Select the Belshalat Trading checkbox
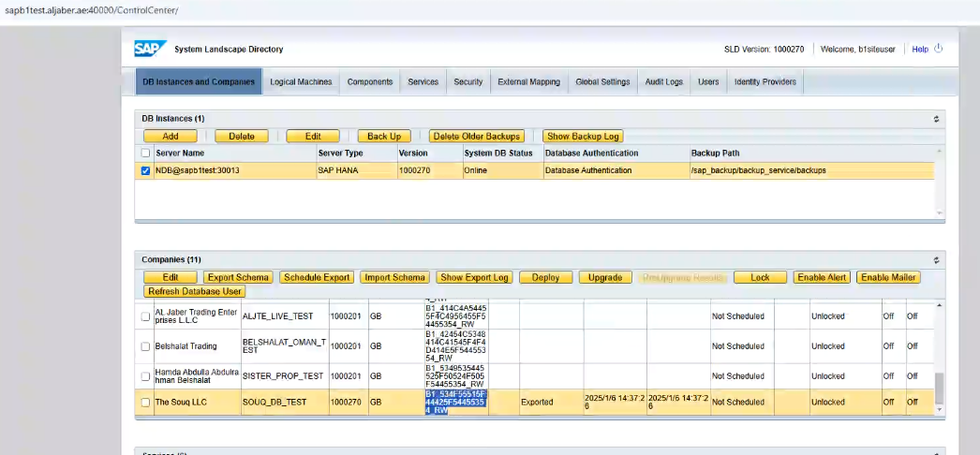 point(145,346)
